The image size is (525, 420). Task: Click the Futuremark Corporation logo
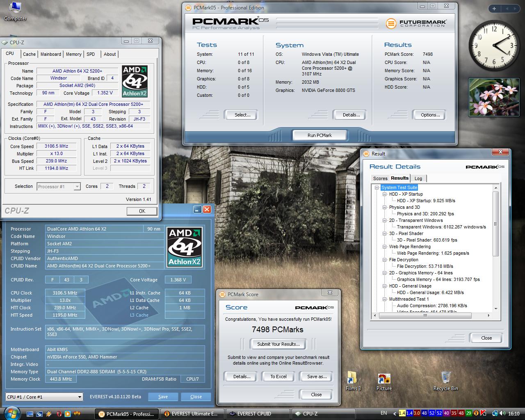(415, 23)
